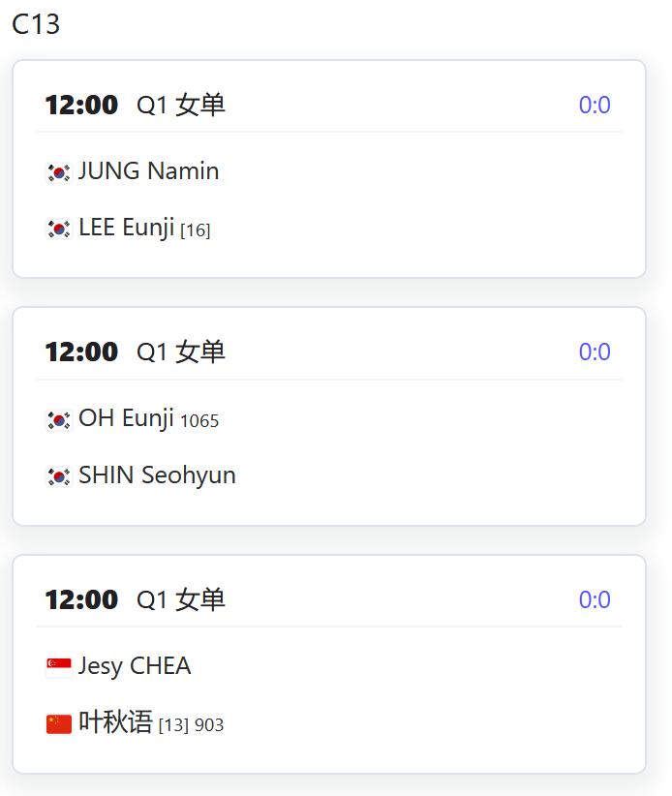Open player 叶秋语

pyautogui.click(x=116, y=721)
